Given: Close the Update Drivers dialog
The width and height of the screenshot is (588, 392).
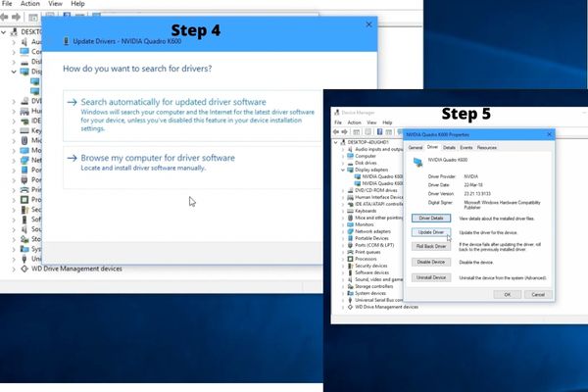Looking at the screenshot, I should pos(369,24).
